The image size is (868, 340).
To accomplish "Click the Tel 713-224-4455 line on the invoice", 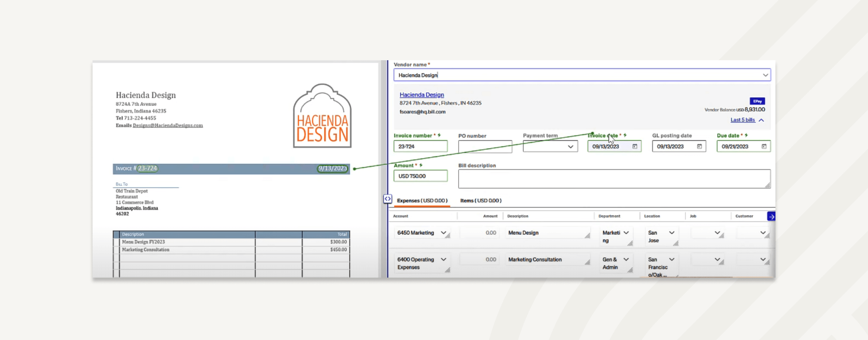I will pyautogui.click(x=136, y=118).
